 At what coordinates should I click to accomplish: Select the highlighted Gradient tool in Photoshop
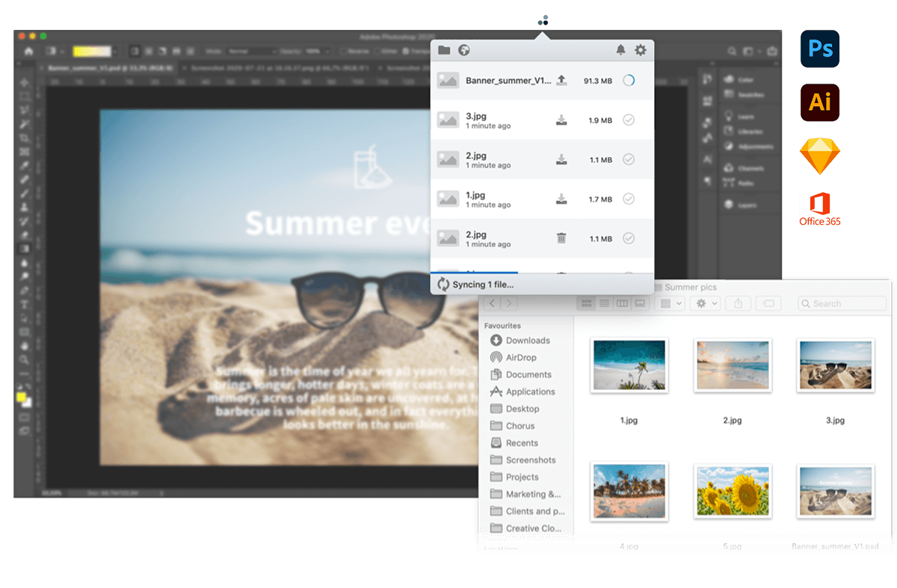(x=25, y=249)
